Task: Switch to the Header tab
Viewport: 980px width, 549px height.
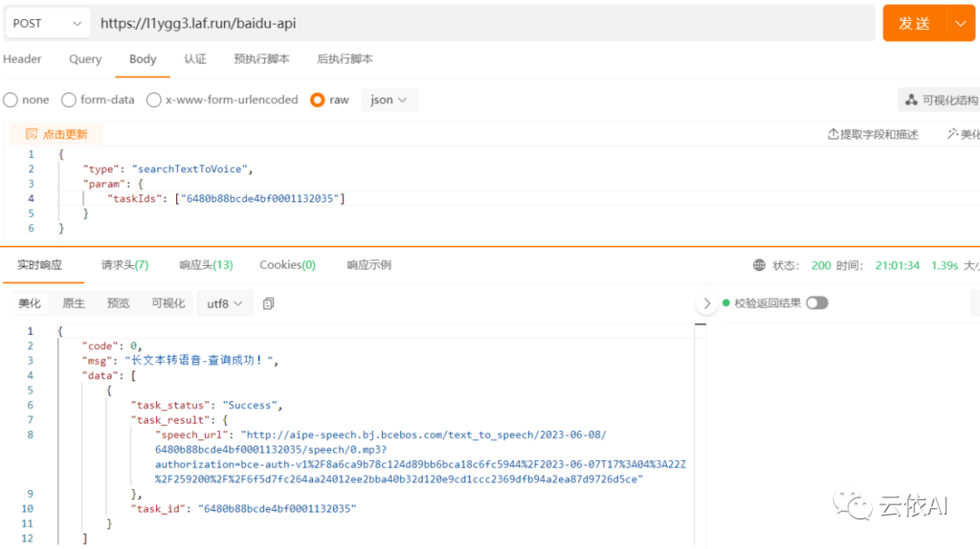Action: coord(22,59)
